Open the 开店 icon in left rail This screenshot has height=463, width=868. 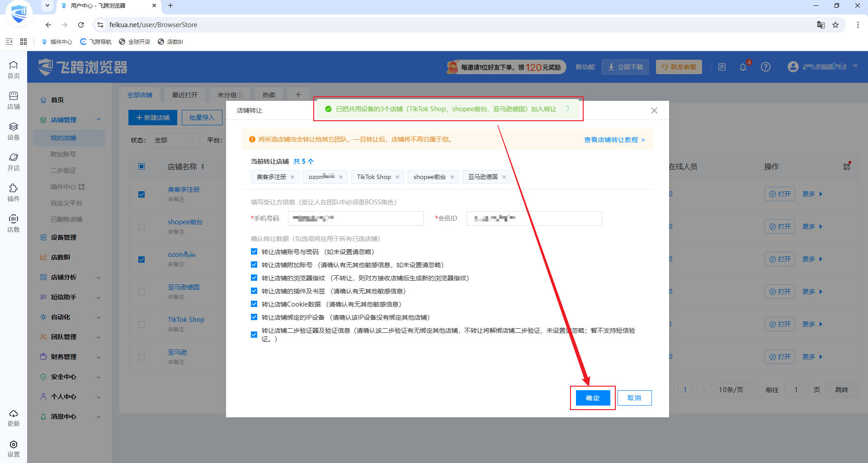click(x=14, y=162)
